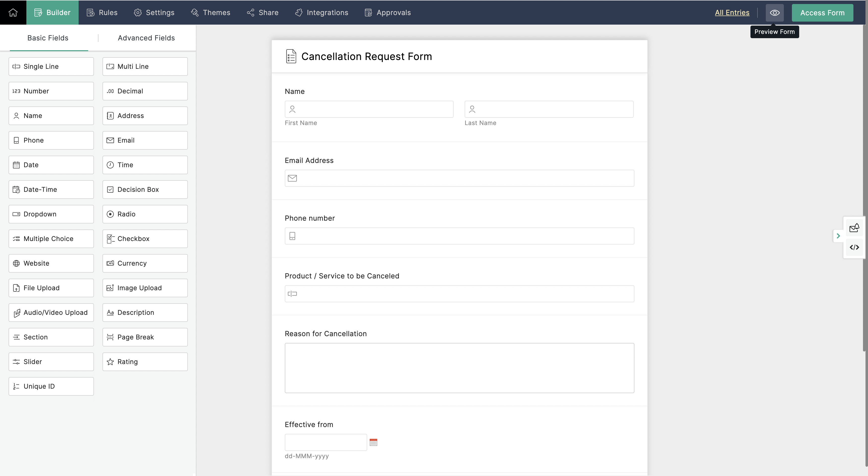Switch to Advanced Fields tab

[146, 38]
